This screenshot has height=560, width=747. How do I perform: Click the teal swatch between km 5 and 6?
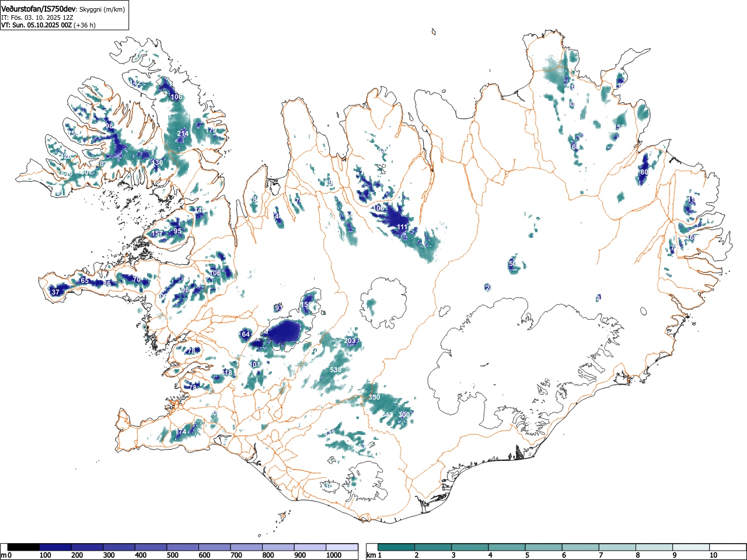tap(544, 547)
